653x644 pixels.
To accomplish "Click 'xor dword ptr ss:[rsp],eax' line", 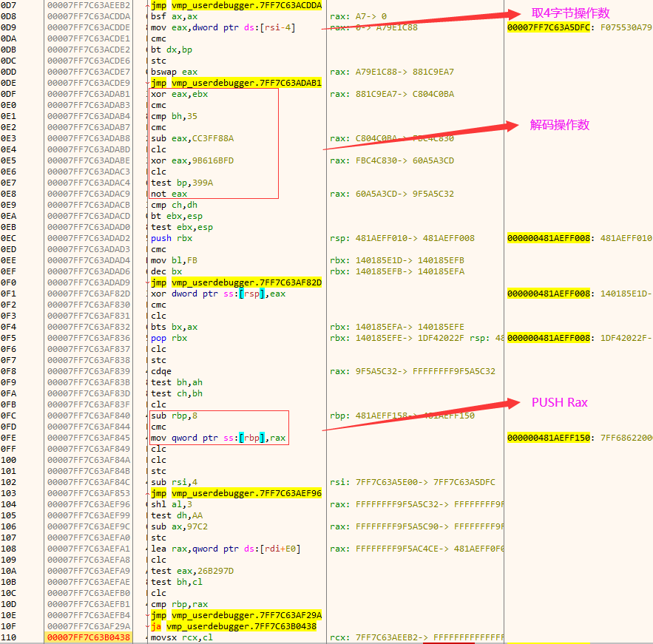I will coord(218,294).
